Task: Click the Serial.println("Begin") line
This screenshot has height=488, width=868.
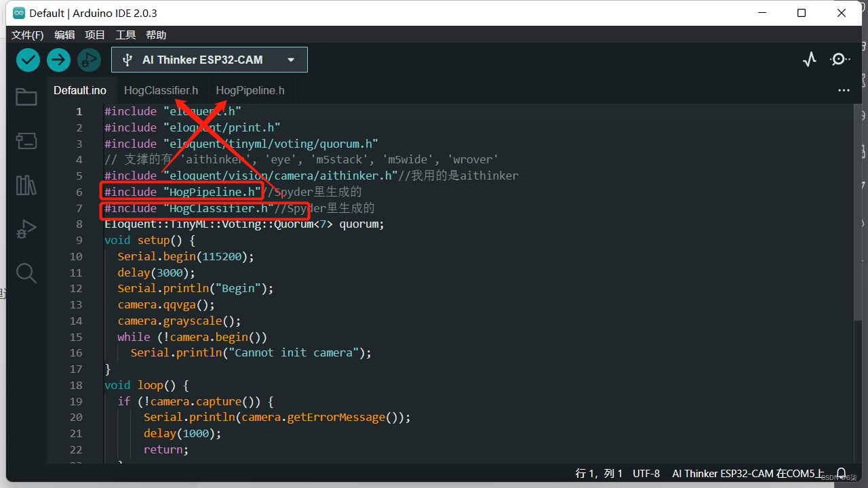Action: (195, 289)
